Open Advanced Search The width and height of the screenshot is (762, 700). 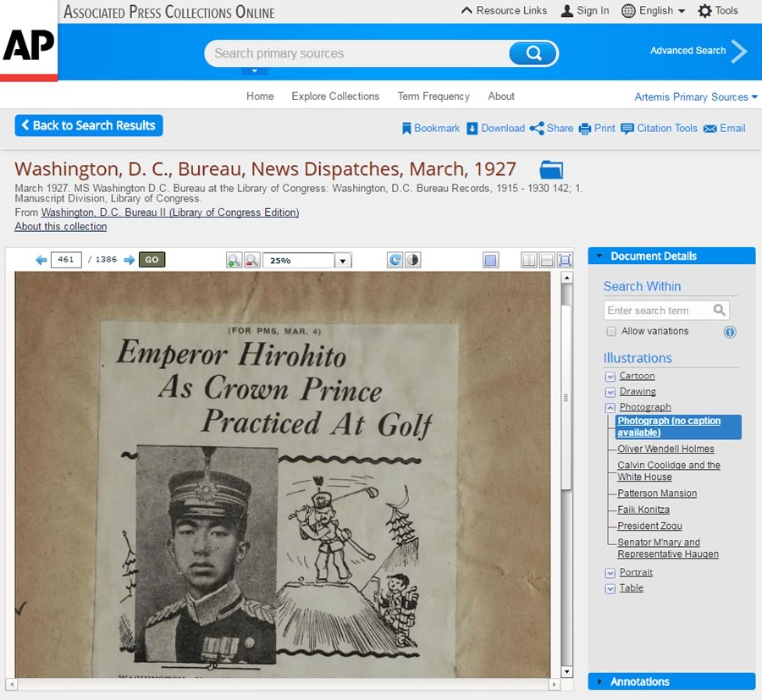(698, 51)
